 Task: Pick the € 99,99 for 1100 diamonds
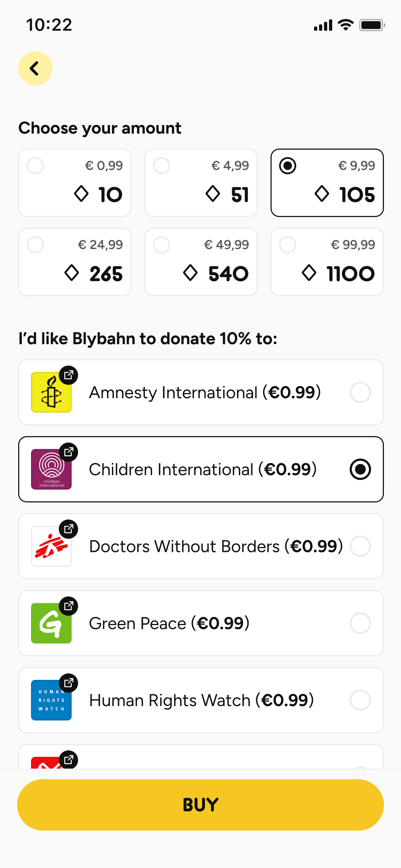click(327, 262)
